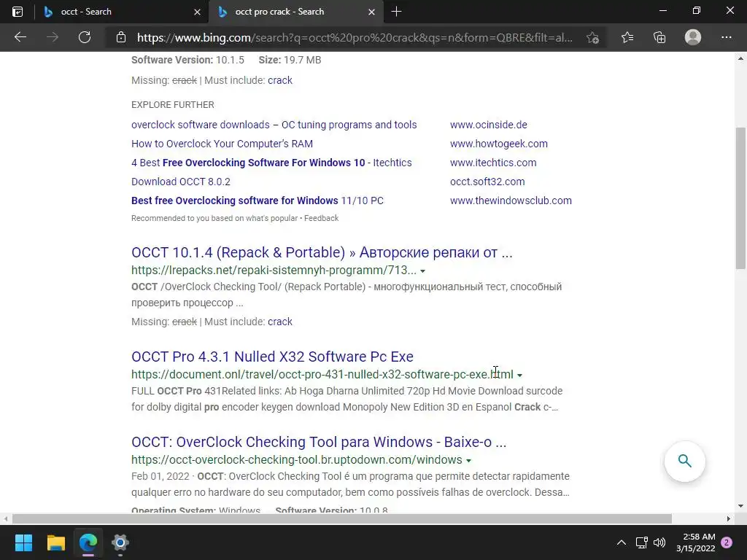Expand options for lrepacks.net result URL
747x560 pixels.
(x=422, y=271)
